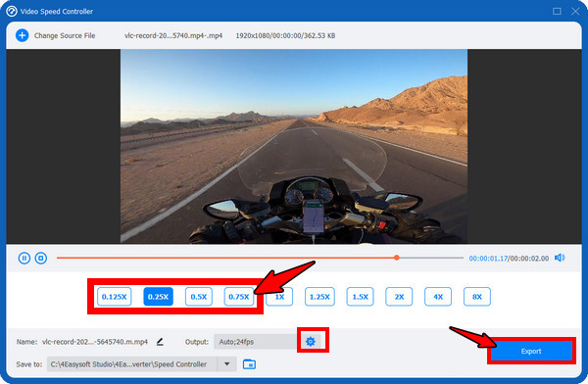This screenshot has height=384, width=588.
Task: Select the 0.5X speed option
Action: pos(199,297)
